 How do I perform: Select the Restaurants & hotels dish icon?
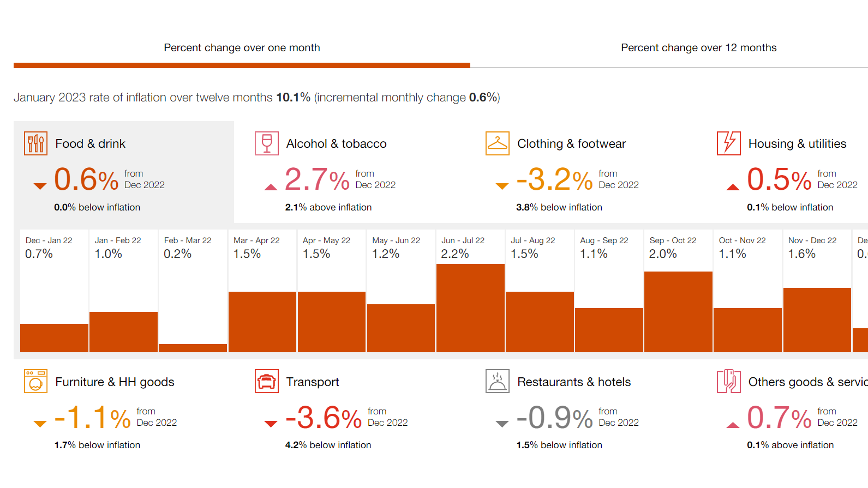(x=497, y=382)
